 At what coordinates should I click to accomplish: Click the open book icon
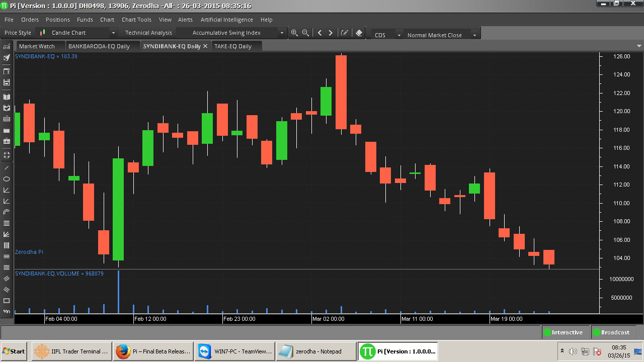pos(7,97)
